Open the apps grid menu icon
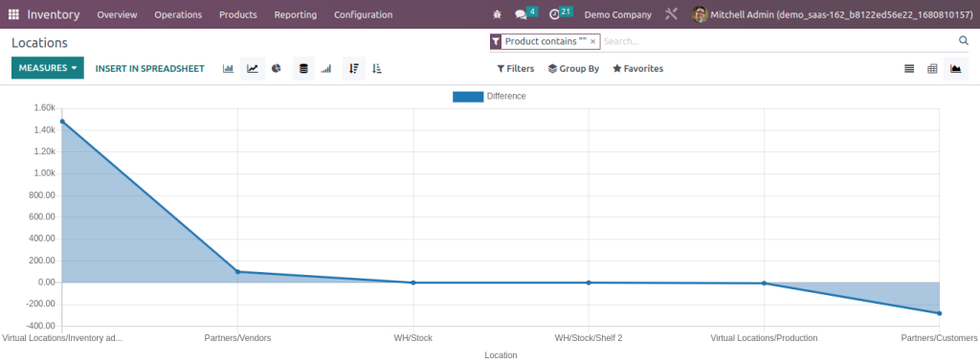Screen dimensions: 980x364 pyautogui.click(x=13, y=14)
